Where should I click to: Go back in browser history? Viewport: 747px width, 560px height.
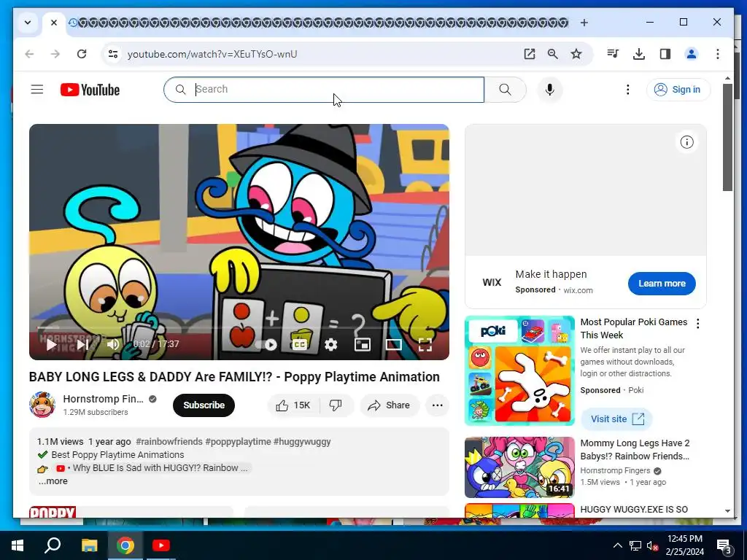[29, 54]
